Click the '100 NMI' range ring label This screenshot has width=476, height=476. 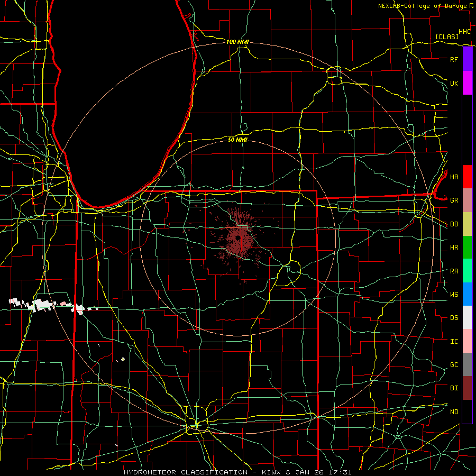point(237,42)
